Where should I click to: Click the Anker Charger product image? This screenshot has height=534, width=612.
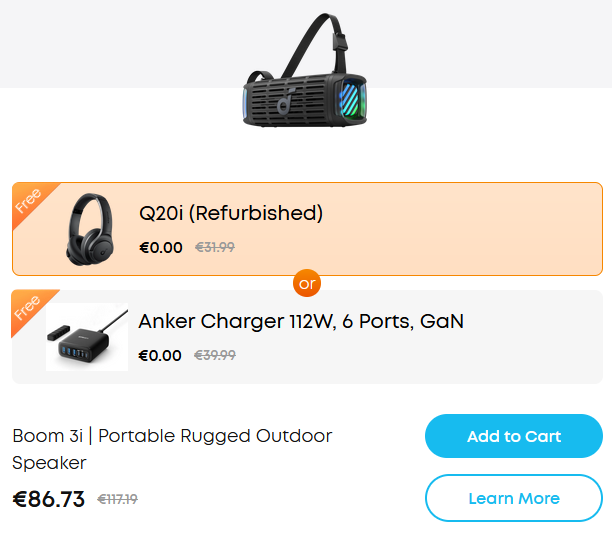88,337
